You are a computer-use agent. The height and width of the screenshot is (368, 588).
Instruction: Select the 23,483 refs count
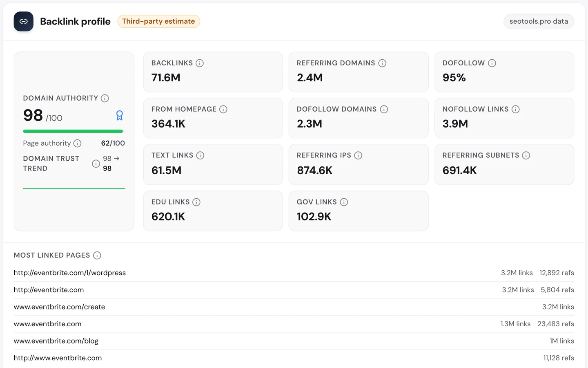click(x=556, y=324)
